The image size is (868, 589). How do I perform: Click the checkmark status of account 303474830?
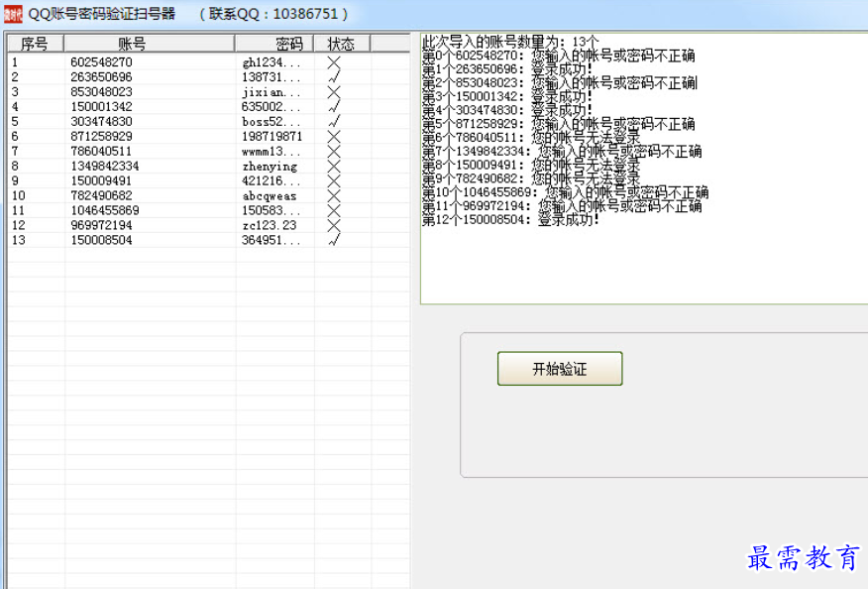click(334, 121)
